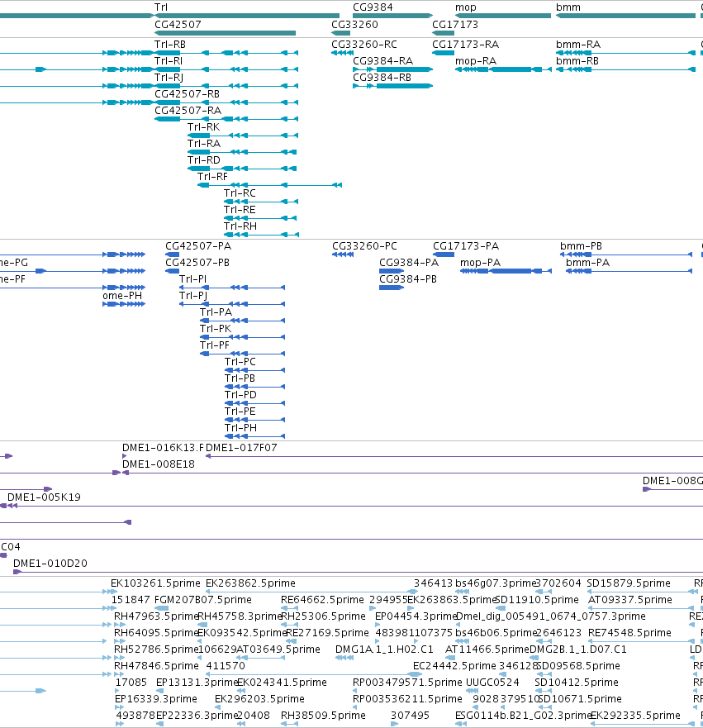Select the SD15879.5prime EST label
This screenshot has height=728, width=703.
[629, 583]
